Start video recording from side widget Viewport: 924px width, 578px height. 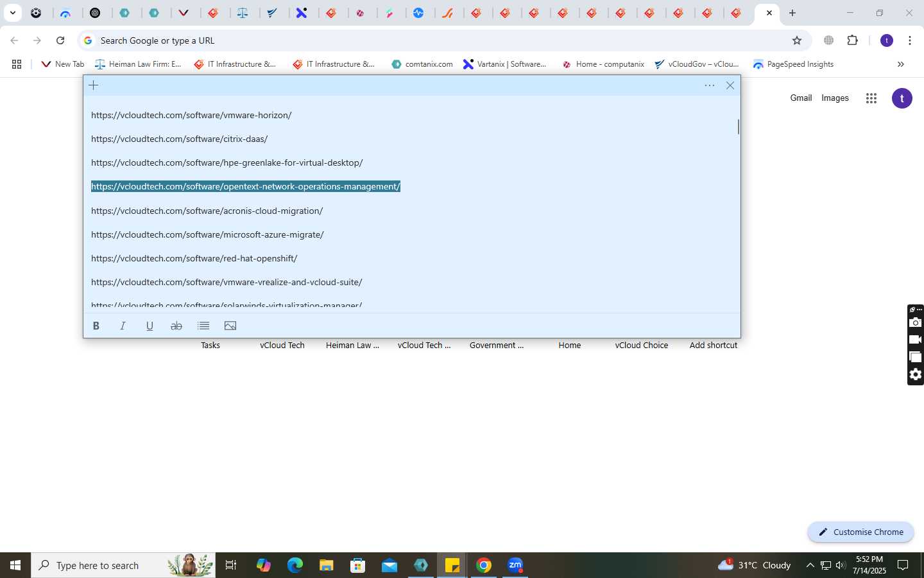916,339
